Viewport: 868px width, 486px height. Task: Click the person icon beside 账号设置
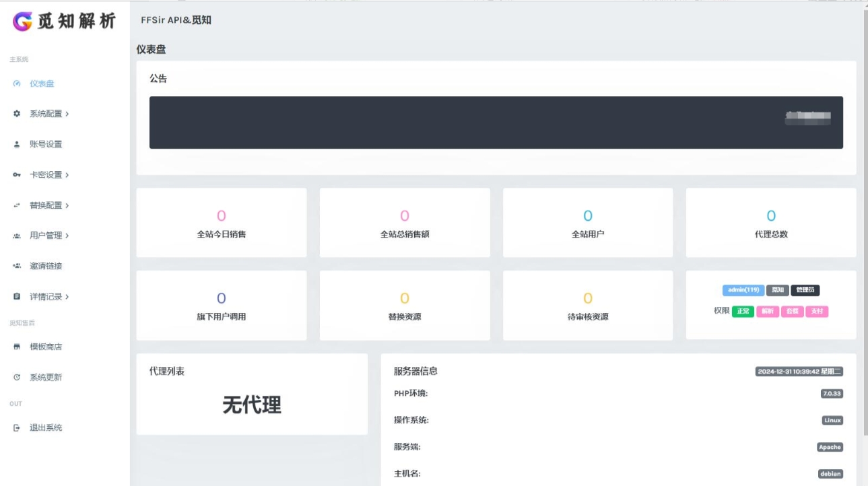tap(17, 145)
